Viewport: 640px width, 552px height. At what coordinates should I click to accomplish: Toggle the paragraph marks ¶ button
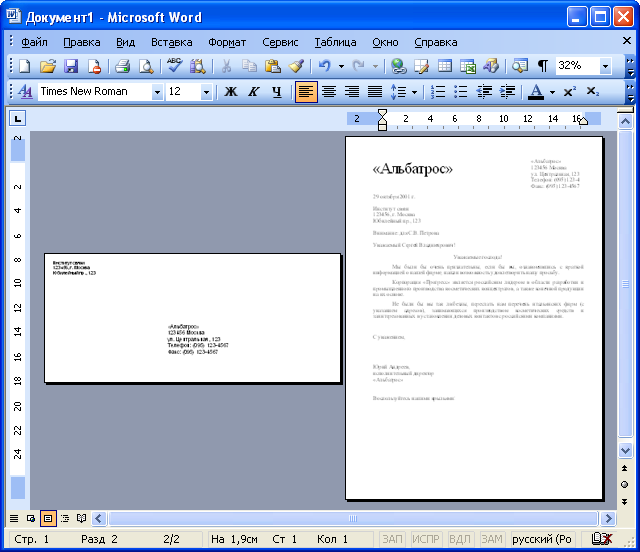pyautogui.click(x=542, y=66)
